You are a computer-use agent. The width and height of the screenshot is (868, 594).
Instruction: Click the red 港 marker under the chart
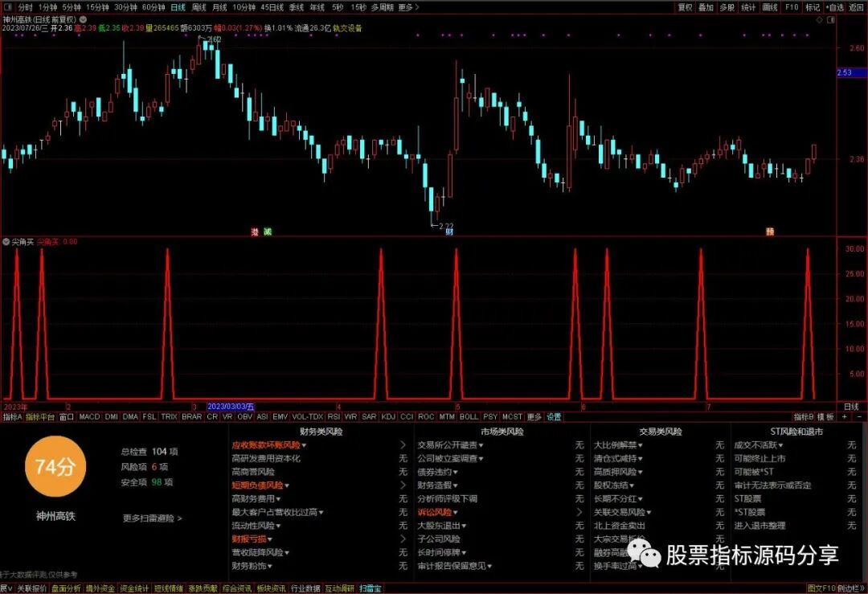pos(255,232)
